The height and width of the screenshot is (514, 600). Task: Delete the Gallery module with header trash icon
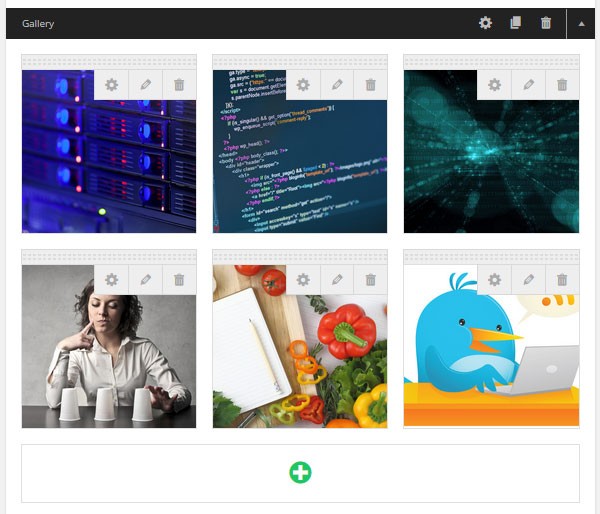546,23
